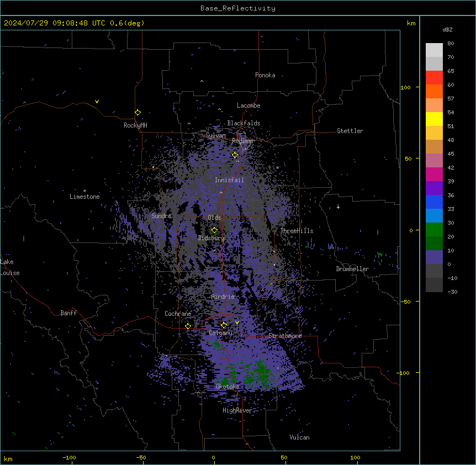476x465 pixels.
Task: Click the Limestone label
Action: pyautogui.click(x=84, y=197)
